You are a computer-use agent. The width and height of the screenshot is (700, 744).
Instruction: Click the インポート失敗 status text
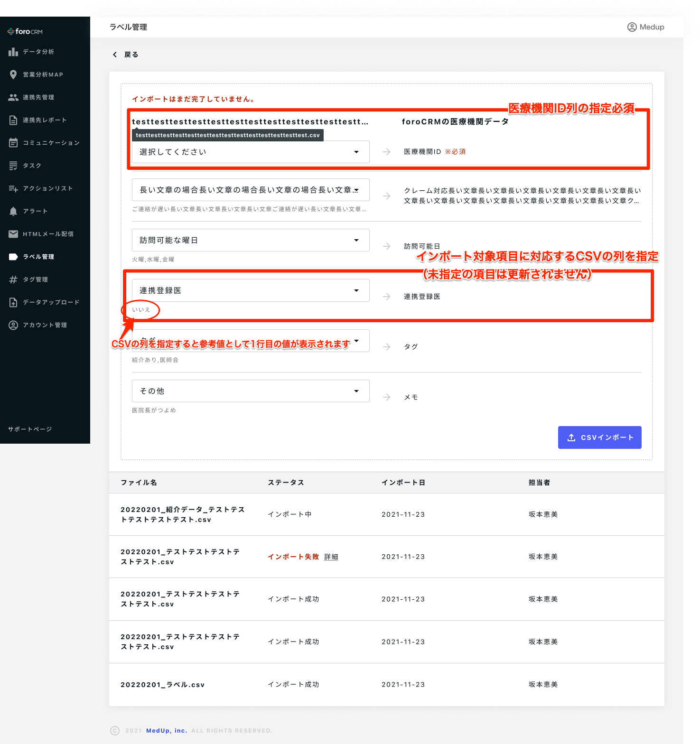pyautogui.click(x=293, y=557)
